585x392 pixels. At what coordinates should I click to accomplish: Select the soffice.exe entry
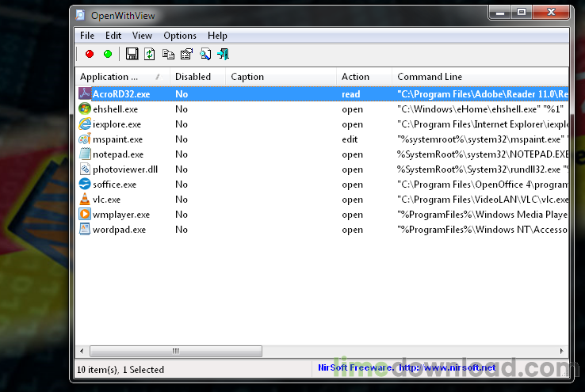coord(114,185)
